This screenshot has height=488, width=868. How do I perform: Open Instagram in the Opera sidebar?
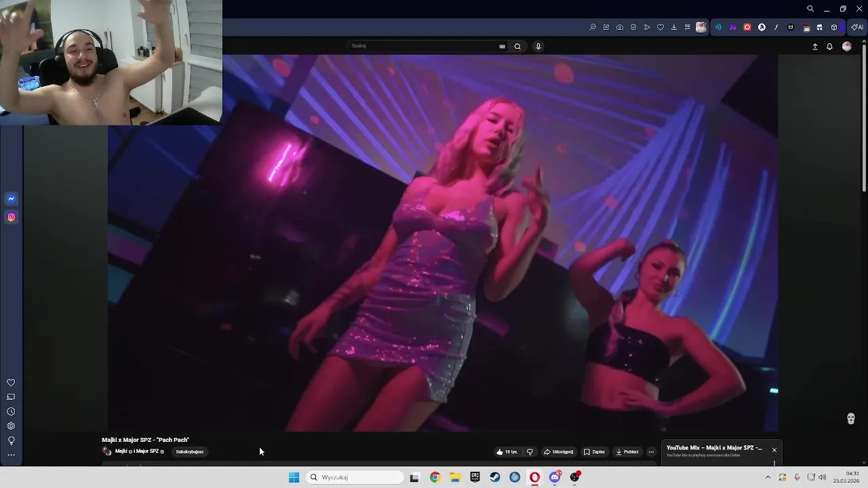click(x=12, y=217)
